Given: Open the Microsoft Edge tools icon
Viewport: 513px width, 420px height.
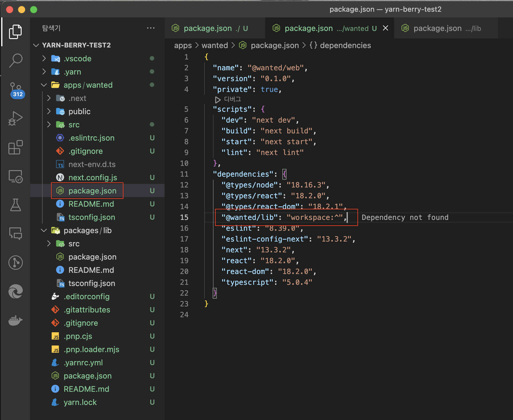Looking at the screenshot, I should 15,291.
